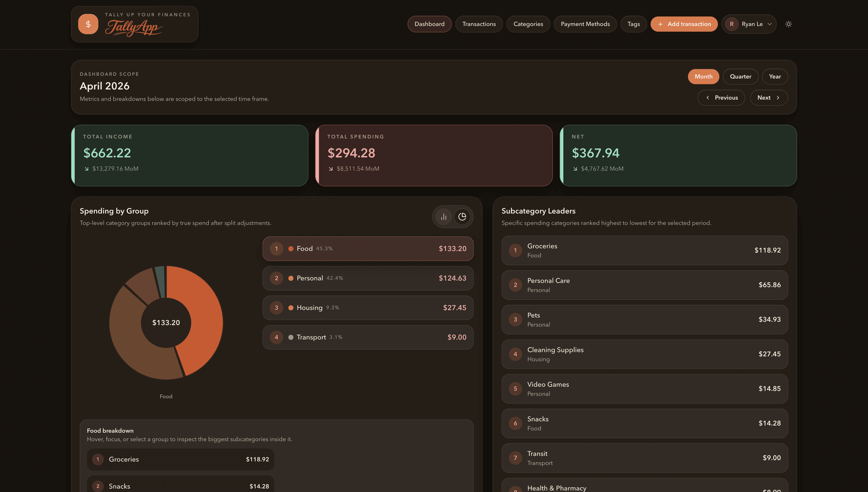
Task: Click the TallyApp dollar logo icon
Action: pyautogui.click(x=88, y=24)
